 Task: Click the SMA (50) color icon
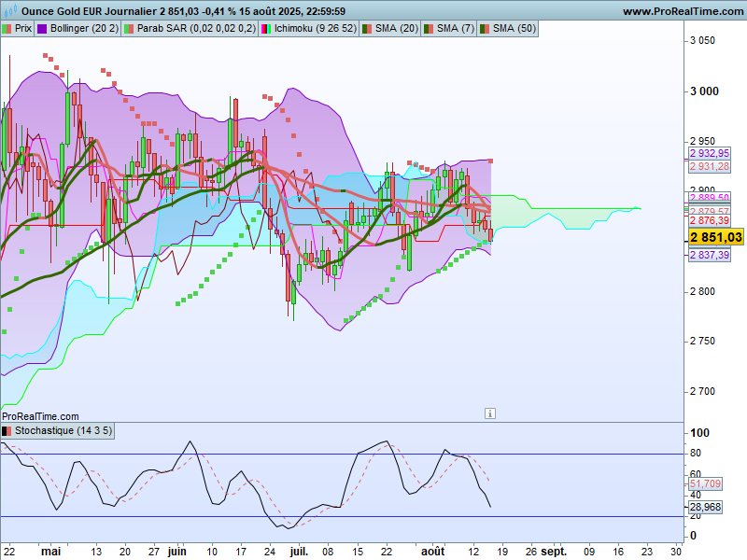[x=485, y=29]
